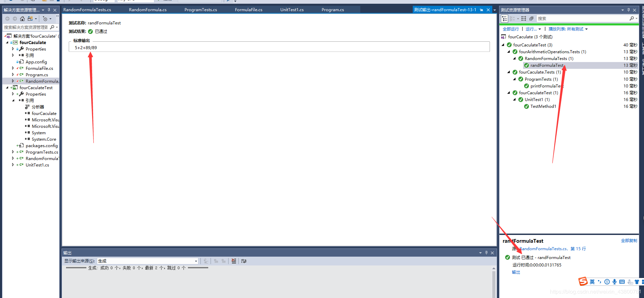The width and height of the screenshot is (644, 298).
Task: Click the expand-all lines icon in Test Explorer
Action: coord(524,19)
